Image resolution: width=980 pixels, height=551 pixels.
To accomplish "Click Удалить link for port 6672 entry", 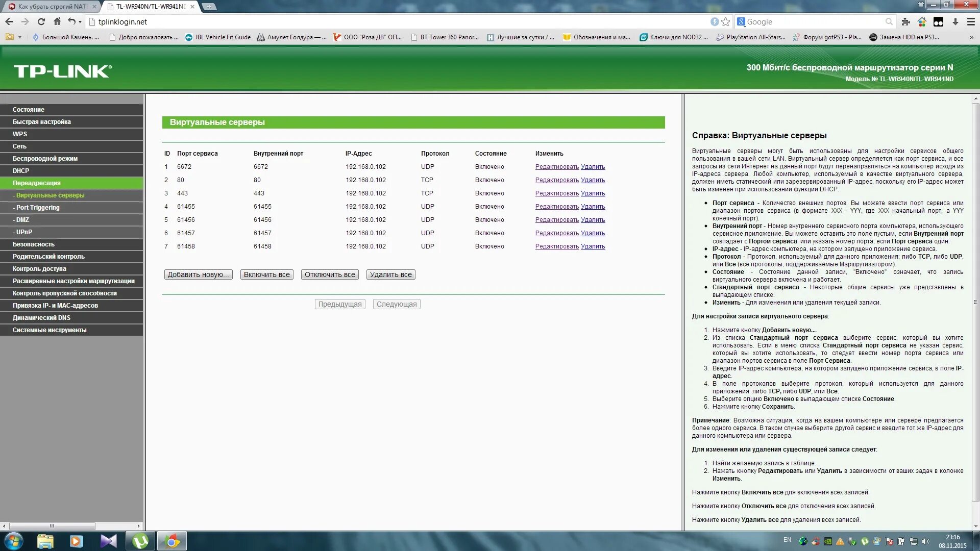I will click(593, 167).
